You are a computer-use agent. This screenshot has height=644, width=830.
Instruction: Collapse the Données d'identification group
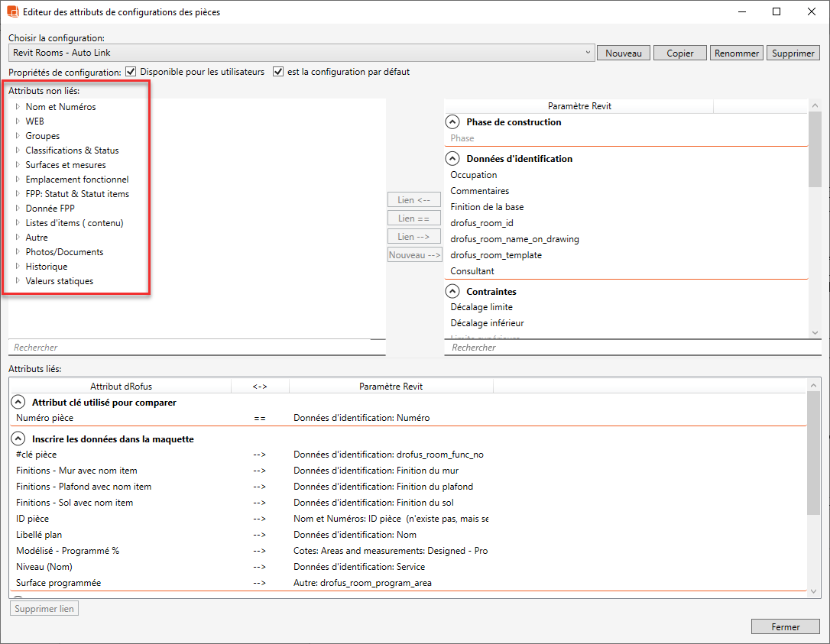(x=452, y=159)
